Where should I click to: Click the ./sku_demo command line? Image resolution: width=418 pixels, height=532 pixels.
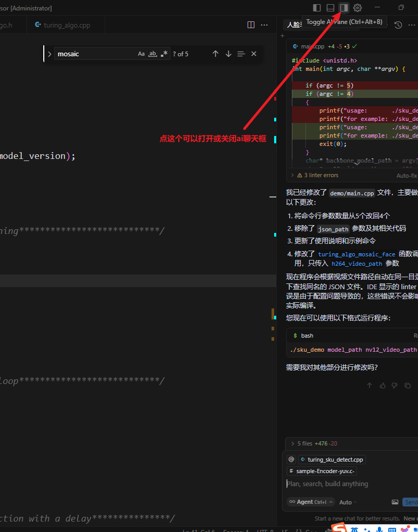point(353,350)
